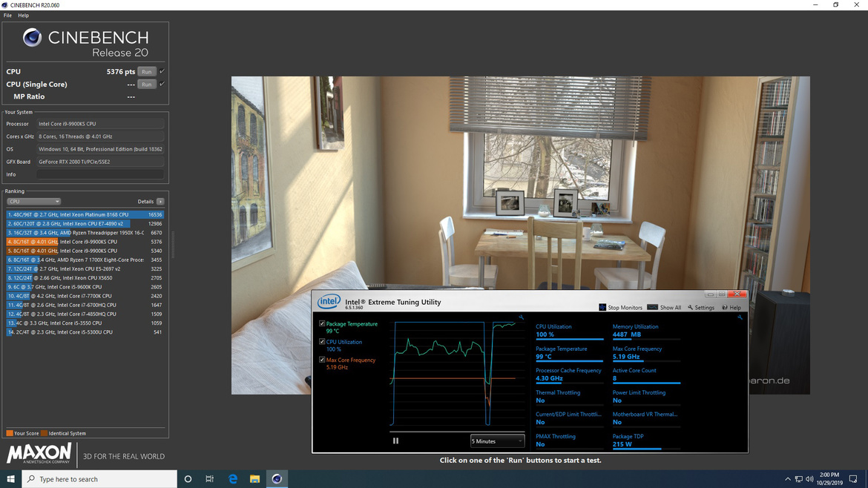Click the Package TDP 215 W monitor
Image resolution: width=868 pixels, height=488 pixels.
point(646,441)
